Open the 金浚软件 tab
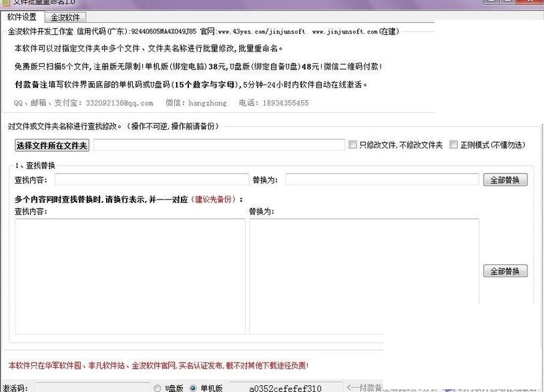This screenshot has width=544, height=392. 65,17
